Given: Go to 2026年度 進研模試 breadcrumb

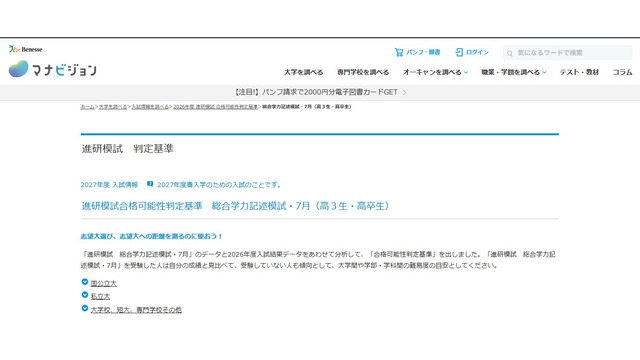Looking at the screenshot, I should (x=215, y=107).
